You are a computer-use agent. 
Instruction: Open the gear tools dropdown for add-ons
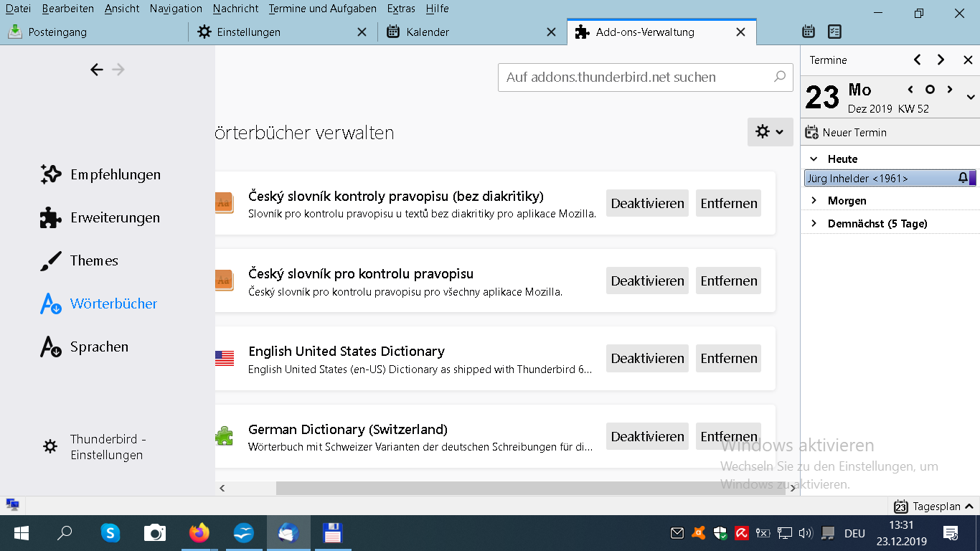point(770,132)
